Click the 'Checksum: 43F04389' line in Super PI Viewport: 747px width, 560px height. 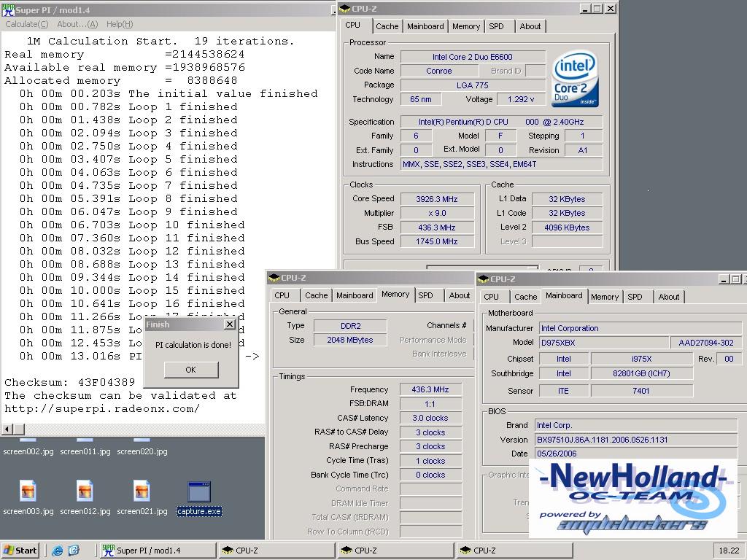tap(69, 382)
